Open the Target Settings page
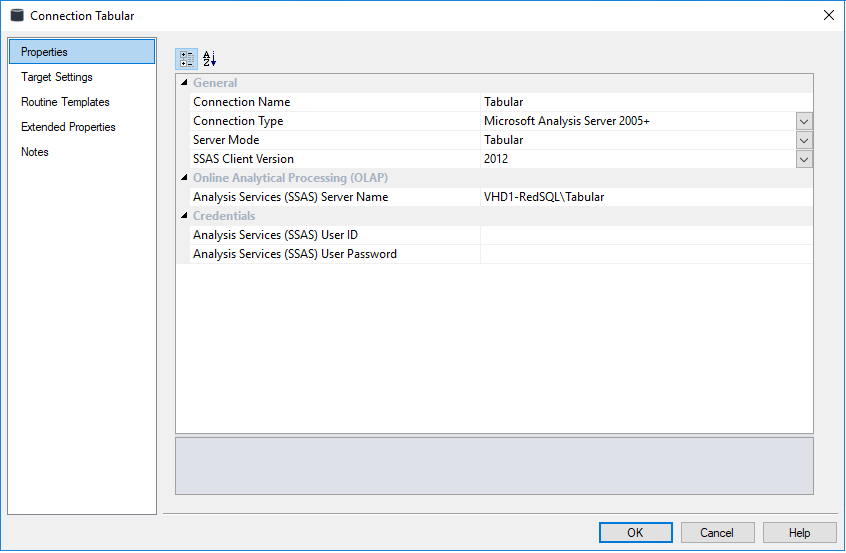This screenshot has width=846, height=553. 57,77
